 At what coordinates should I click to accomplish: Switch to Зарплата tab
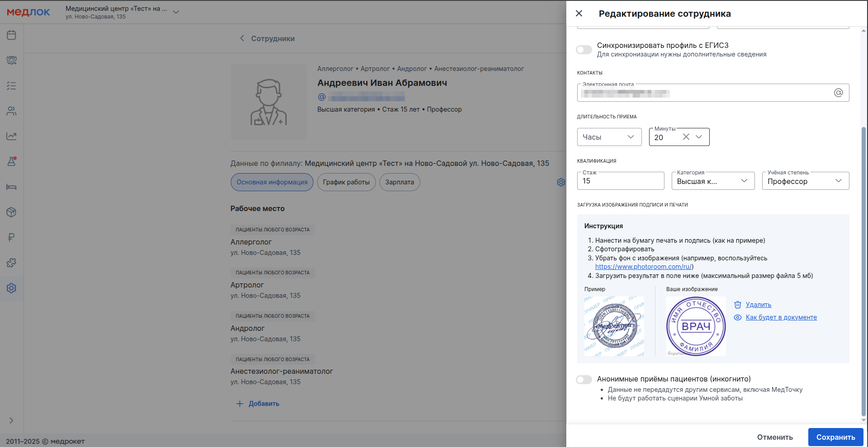[x=399, y=182]
